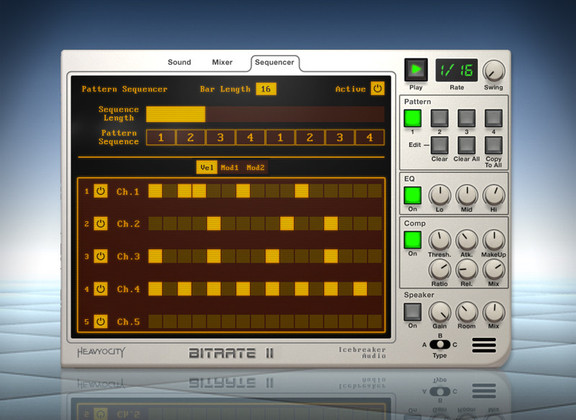This screenshot has width=576, height=420.
Task: Adjust the EQ Hi knob
Action: point(494,195)
